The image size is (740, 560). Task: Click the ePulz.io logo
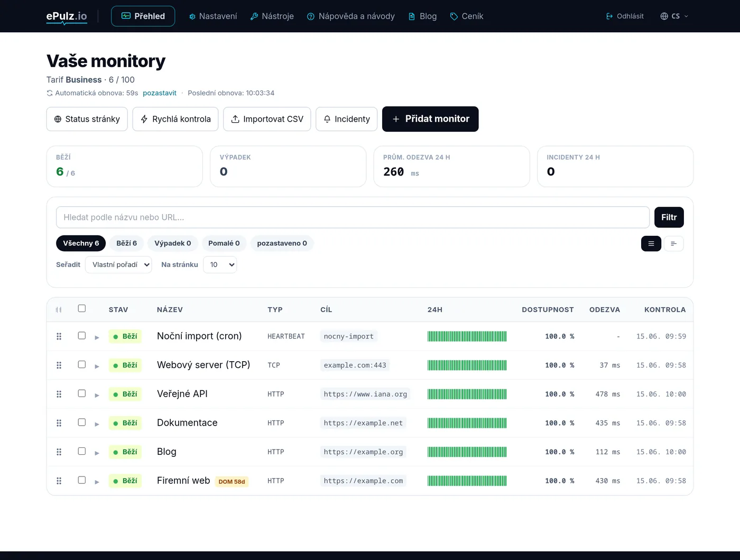[67, 16]
